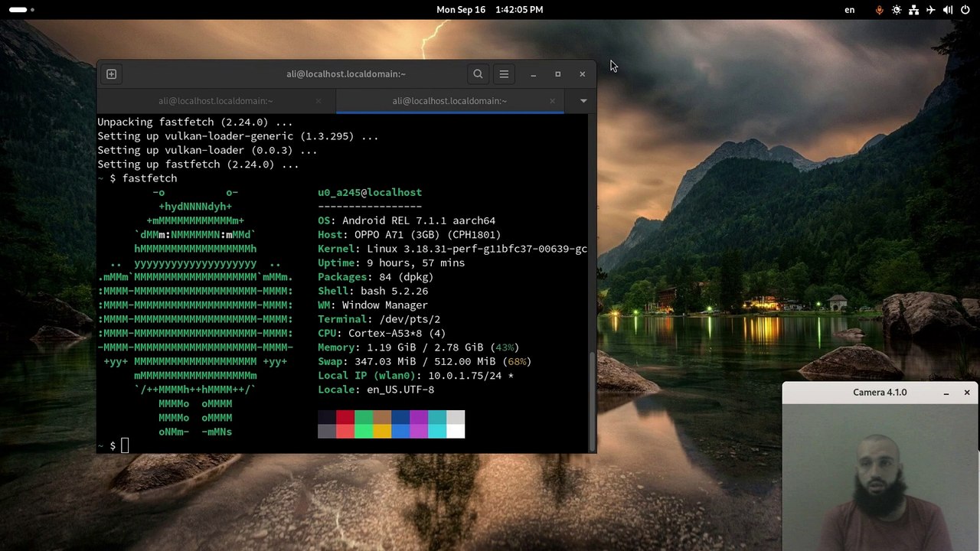
Task: Minimize the terminal window
Action: [534, 74]
